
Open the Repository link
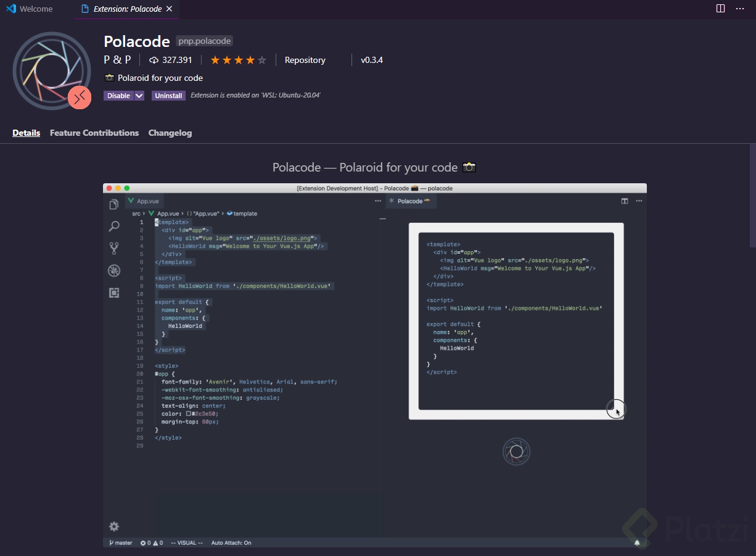305,60
